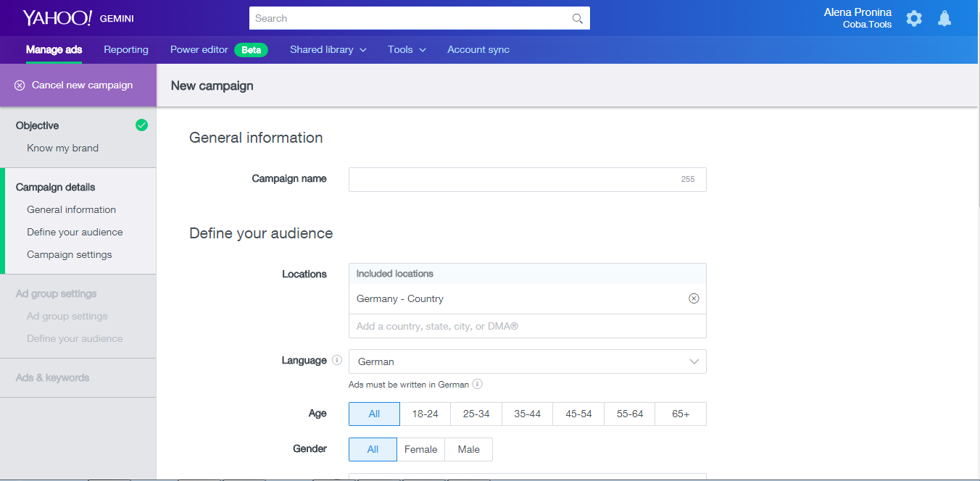Expand the Shared library menu
Viewport: 980px width, 481px height.
pyautogui.click(x=328, y=50)
